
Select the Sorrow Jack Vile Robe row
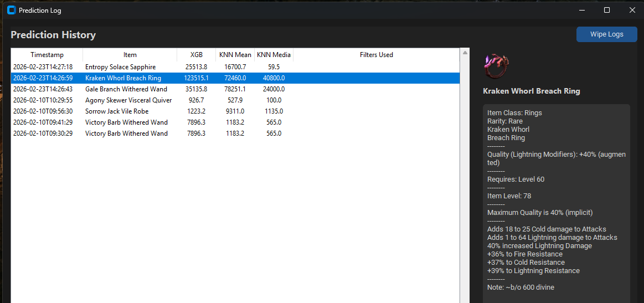click(117, 111)
